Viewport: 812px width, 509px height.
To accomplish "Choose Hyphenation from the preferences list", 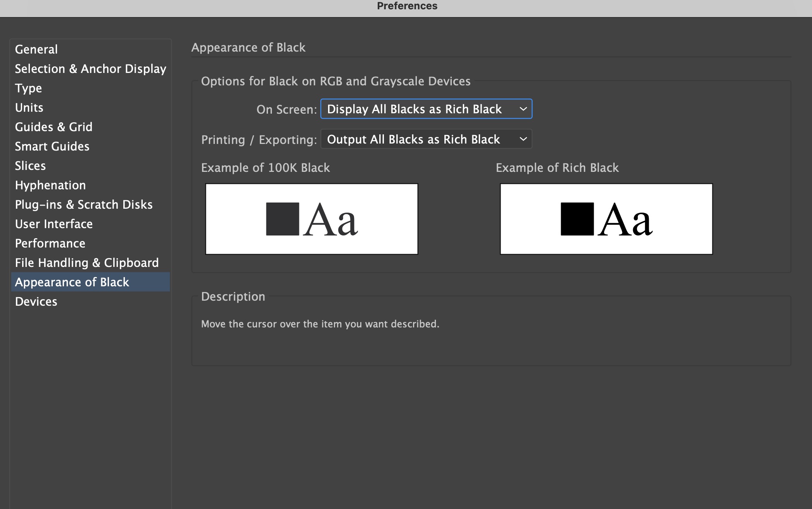I will click(50, 185).
